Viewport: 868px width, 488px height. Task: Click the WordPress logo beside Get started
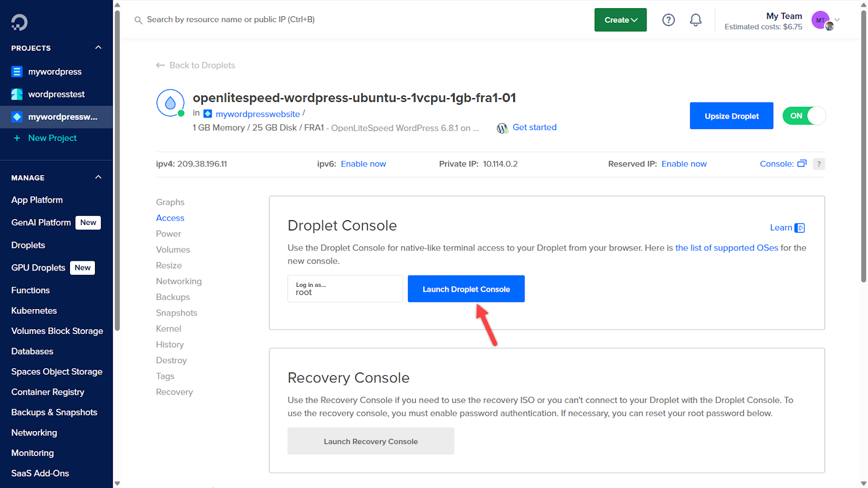pyautogui.click(x=502, y=128)
